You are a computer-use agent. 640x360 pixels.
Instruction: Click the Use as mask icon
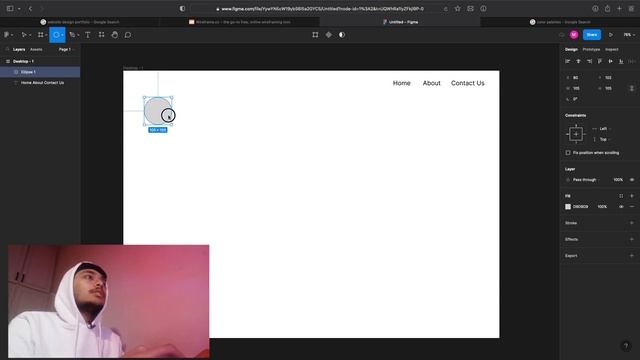click(342, 35)
